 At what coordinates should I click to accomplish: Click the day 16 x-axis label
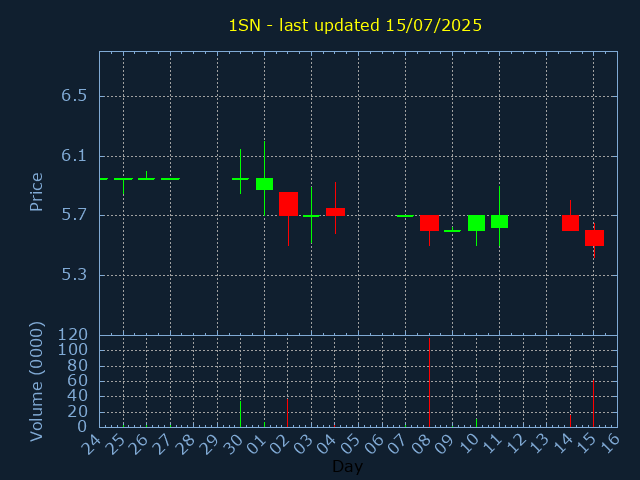(x=609, y=444)
